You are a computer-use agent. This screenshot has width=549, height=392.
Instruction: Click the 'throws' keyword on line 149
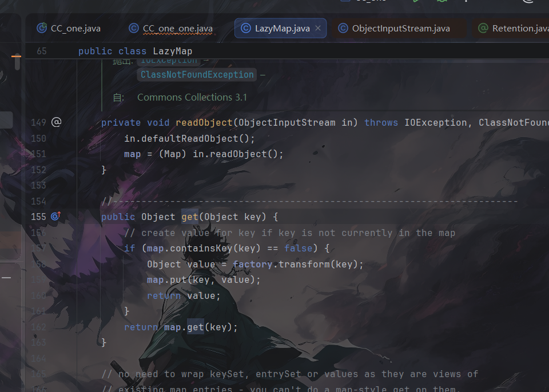click(381, 122)
